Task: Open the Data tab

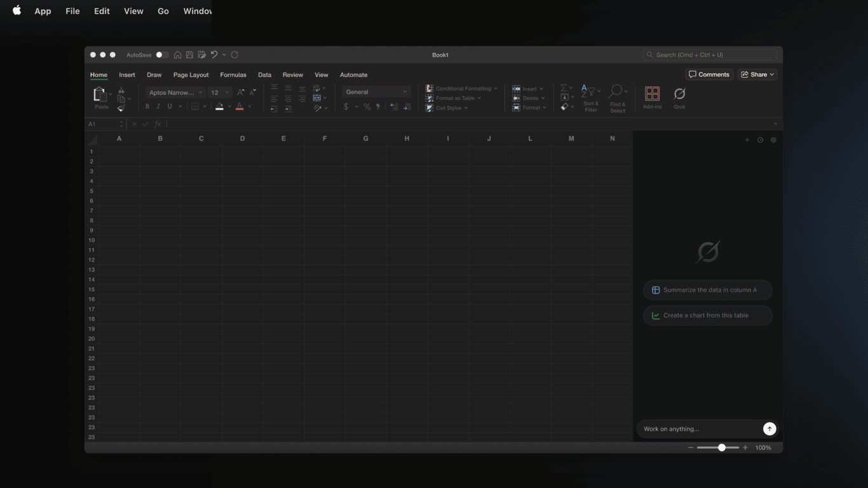Action: click(x=264, y=75)
